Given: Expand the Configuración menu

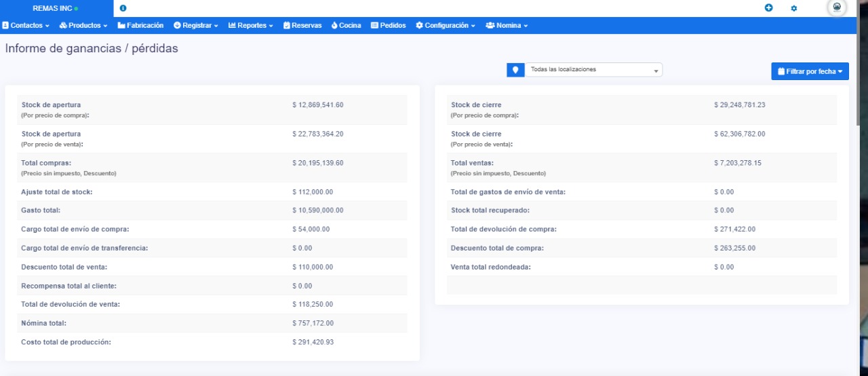Looking at the screenshot, I should click(446, 25).
